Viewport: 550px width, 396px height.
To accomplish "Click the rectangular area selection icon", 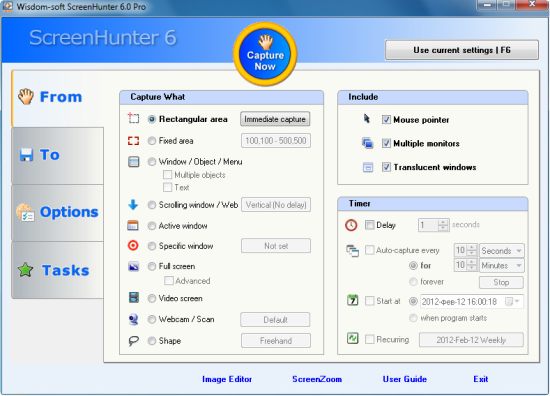I will (x=133, y=118).
